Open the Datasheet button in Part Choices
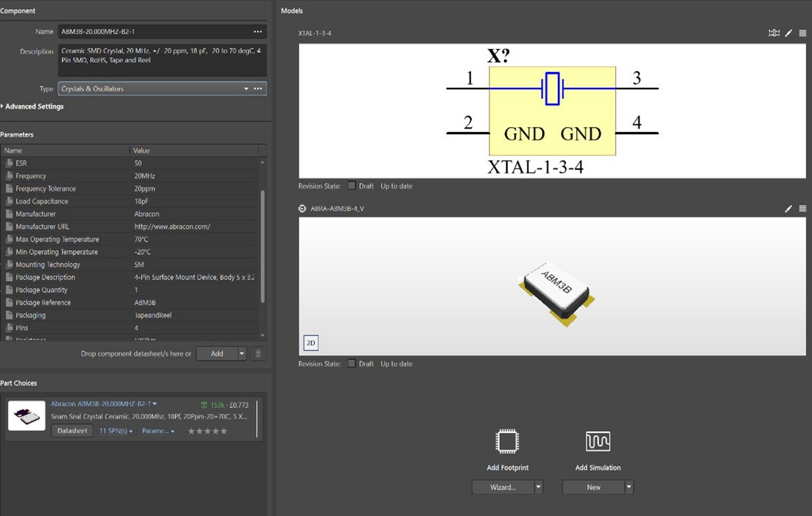812x516 pixels. (72, 431)
